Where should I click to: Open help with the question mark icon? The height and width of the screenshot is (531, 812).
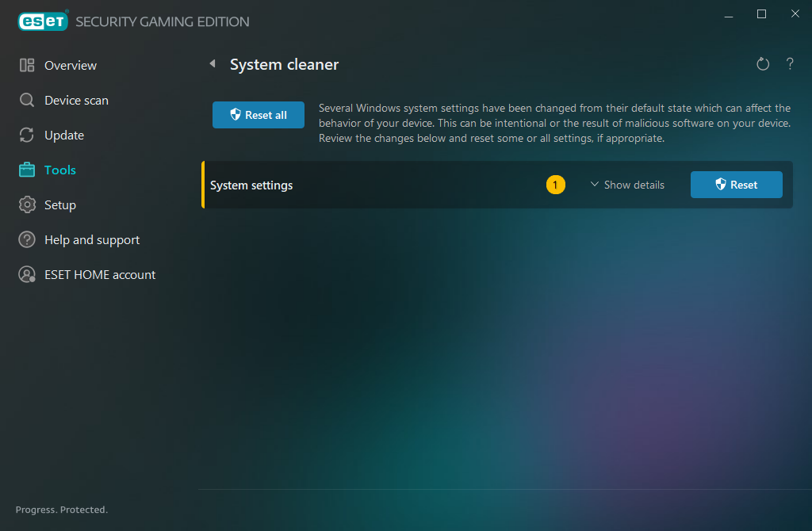click(789, 63)
